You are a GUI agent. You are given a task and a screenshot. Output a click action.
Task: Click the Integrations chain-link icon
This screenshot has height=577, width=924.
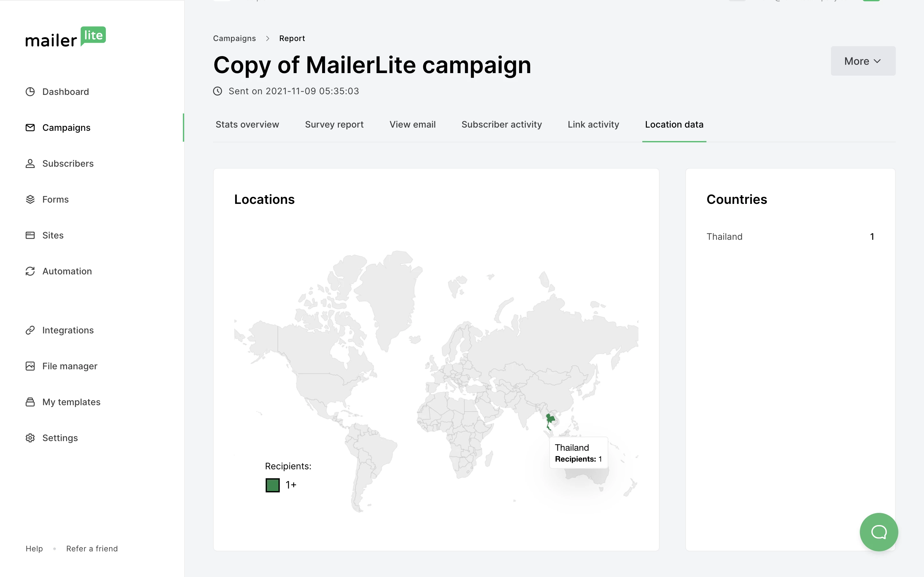click(30, 330)
